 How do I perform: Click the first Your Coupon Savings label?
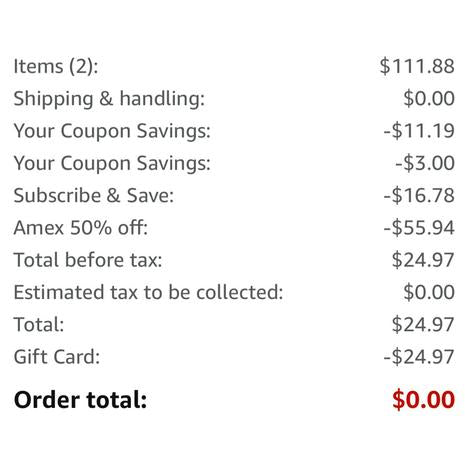[x=112, y=131]
